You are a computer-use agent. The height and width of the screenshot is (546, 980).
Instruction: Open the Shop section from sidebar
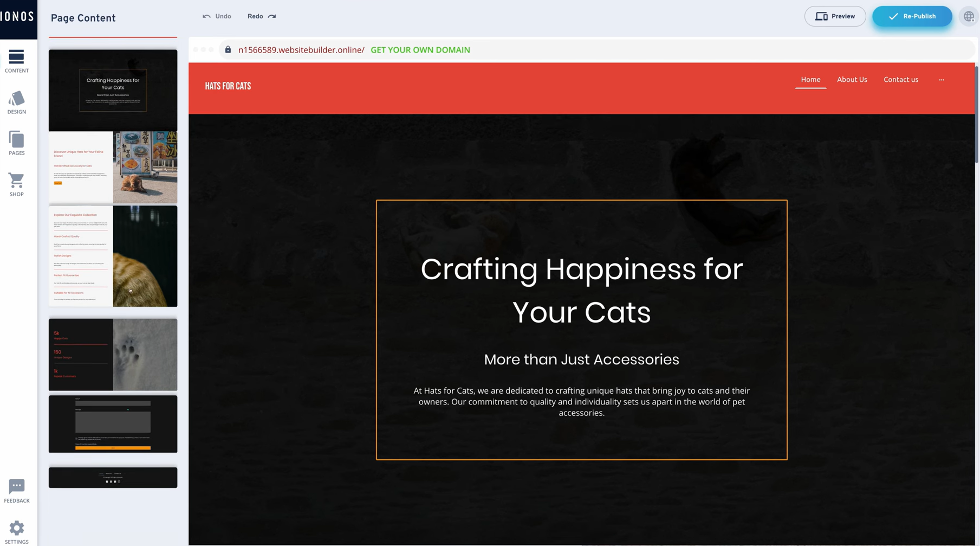16,184
